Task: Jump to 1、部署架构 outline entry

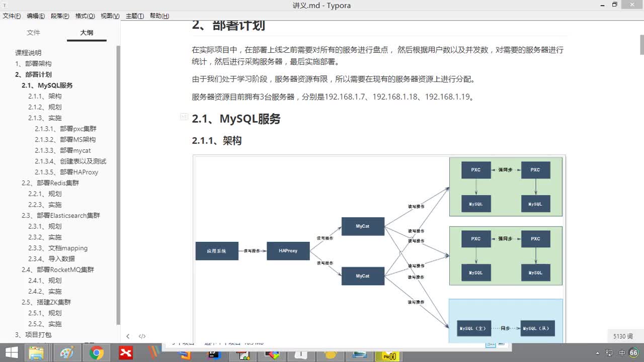Action: [x=33, y=64]
